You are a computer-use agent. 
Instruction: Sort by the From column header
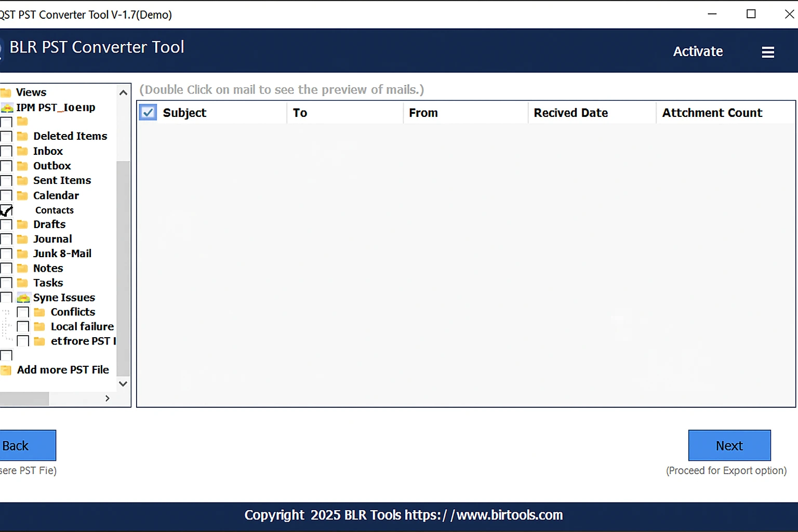[465, 113]
